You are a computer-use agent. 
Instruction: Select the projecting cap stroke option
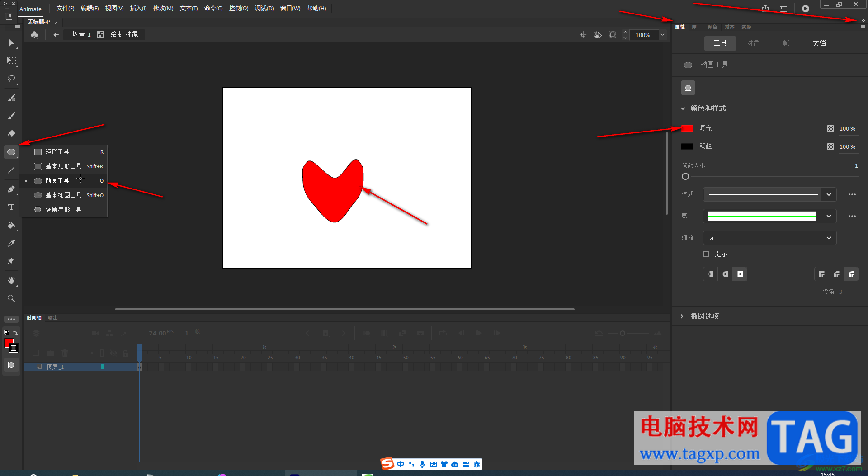[740, 274]
